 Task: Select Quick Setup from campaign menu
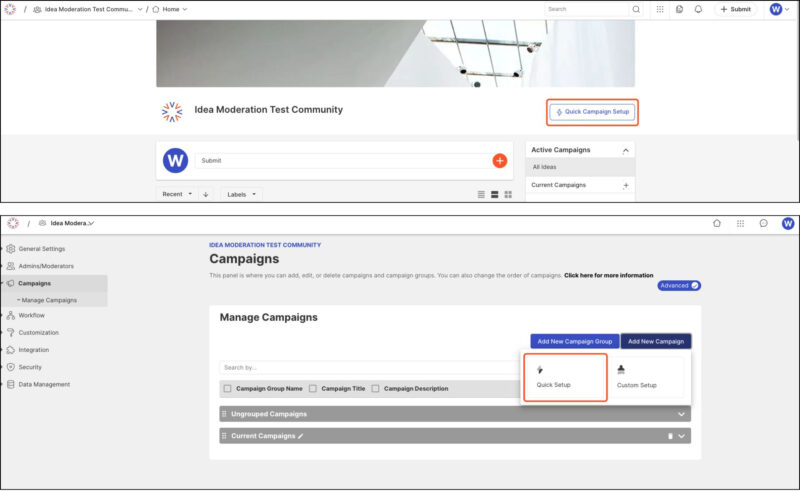tap(564, 377)
